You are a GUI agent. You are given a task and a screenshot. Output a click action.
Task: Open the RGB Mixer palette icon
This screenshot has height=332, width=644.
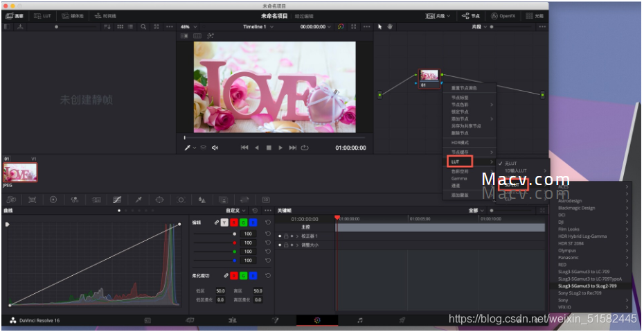tap(74, 200)
